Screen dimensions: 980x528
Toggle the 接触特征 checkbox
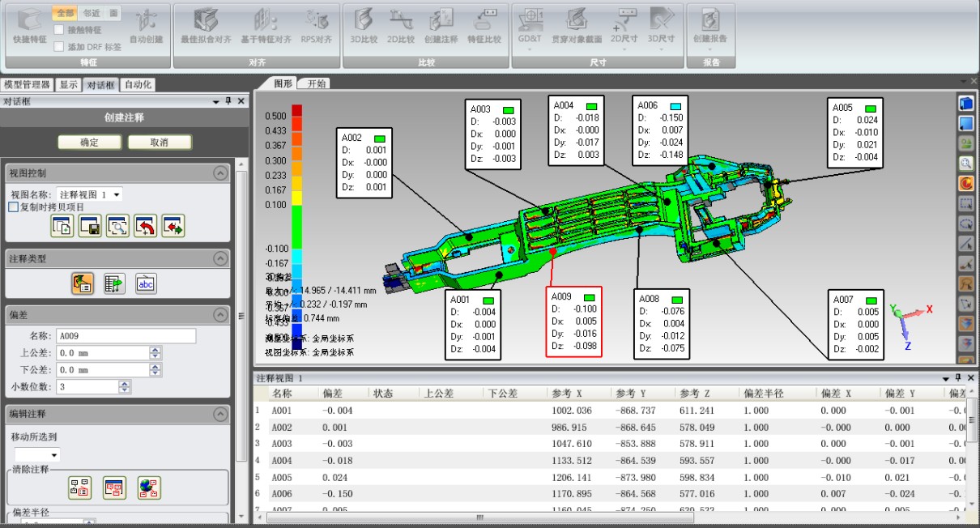tap(59, 30)
